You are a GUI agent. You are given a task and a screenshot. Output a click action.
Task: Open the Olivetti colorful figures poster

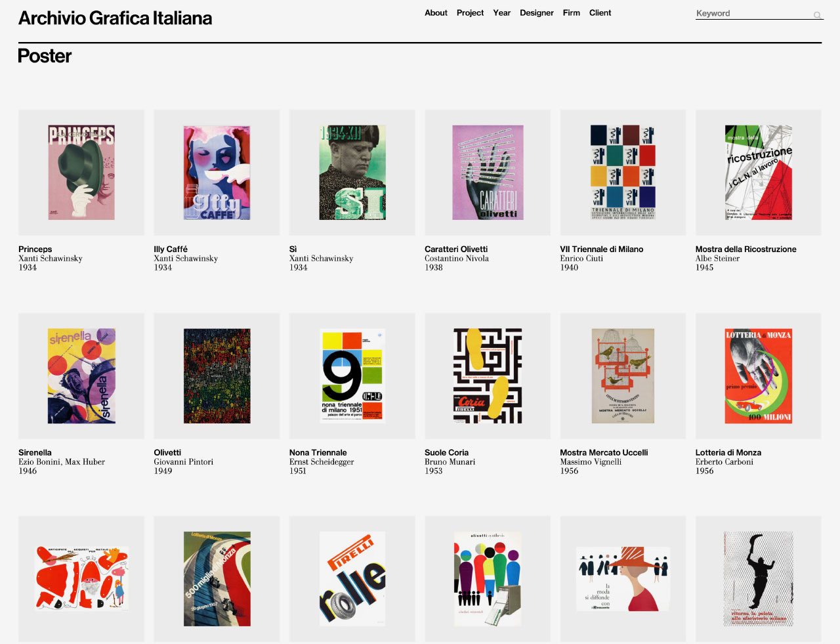(x=488, y=578)
